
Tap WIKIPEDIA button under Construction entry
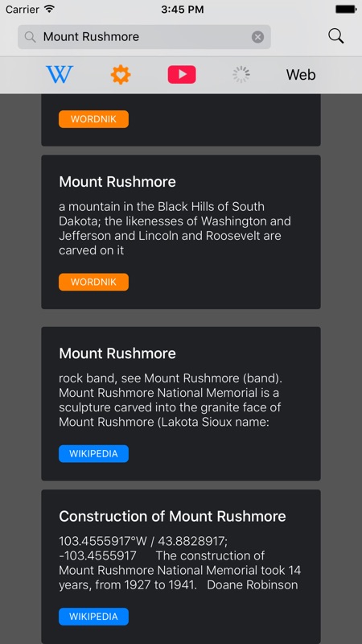pyautogui.click(x=93, y=617)
